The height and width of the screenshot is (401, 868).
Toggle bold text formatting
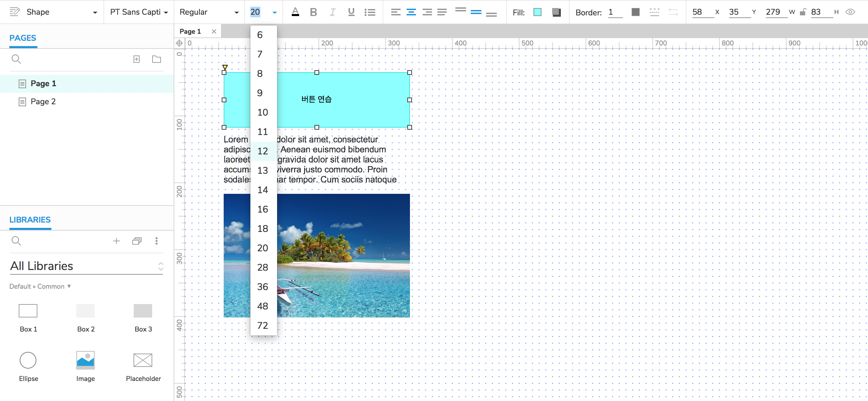[313, 12]
